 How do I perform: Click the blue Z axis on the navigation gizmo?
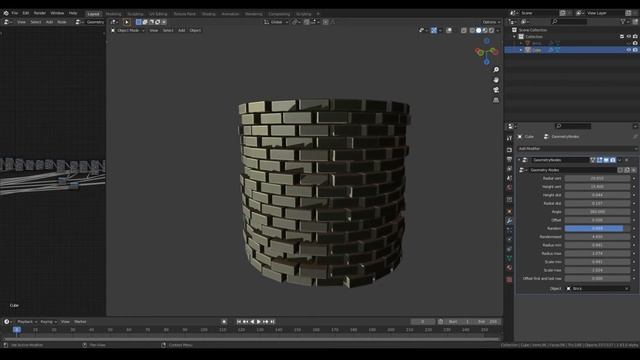(487, 62)
